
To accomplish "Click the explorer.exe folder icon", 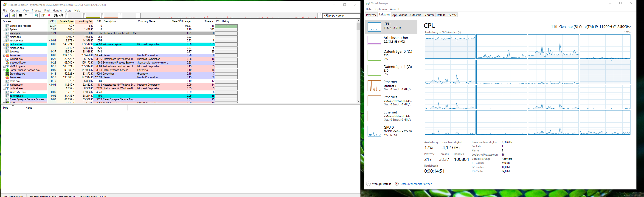I will (x=7, y=44).
